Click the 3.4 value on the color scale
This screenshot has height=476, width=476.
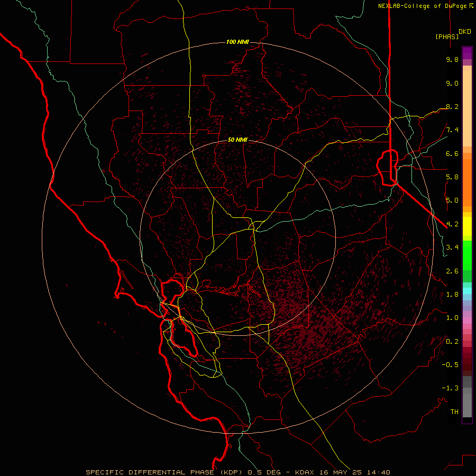(x=452, y=248)
